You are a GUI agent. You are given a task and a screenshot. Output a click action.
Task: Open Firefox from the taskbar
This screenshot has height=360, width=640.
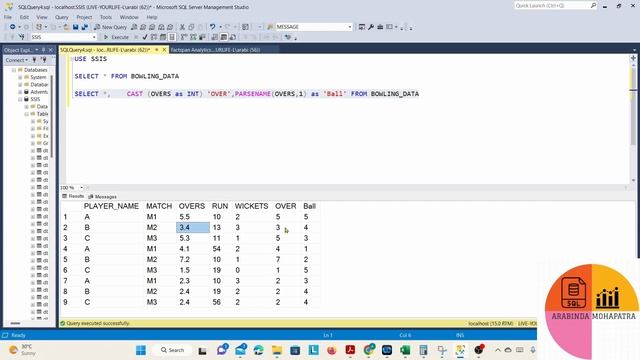[331, 350]
